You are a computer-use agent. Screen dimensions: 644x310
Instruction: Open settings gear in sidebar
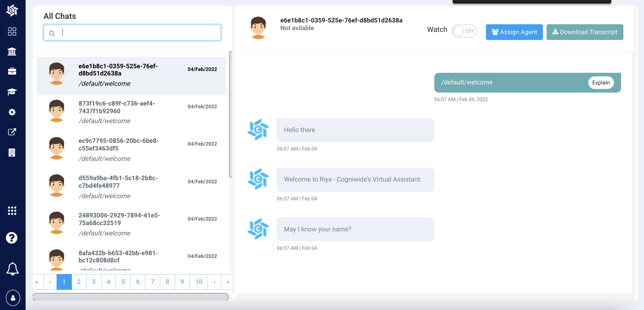tap(12, 112)
